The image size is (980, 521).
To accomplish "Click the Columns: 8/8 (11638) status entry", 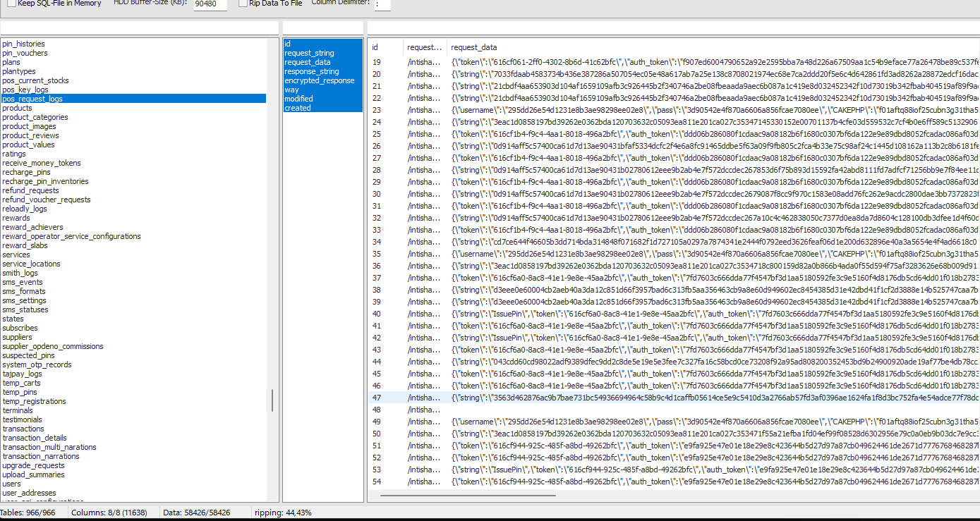I will point(109,513).
